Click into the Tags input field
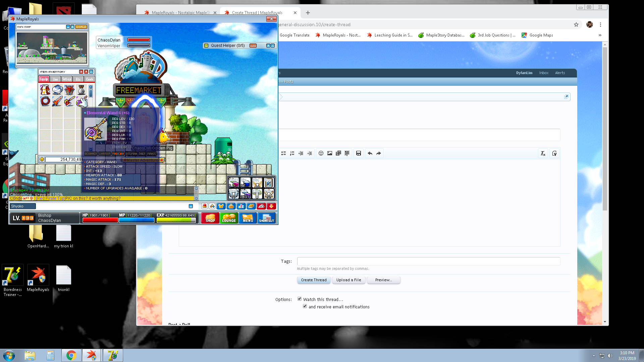 tap(428, 261)
